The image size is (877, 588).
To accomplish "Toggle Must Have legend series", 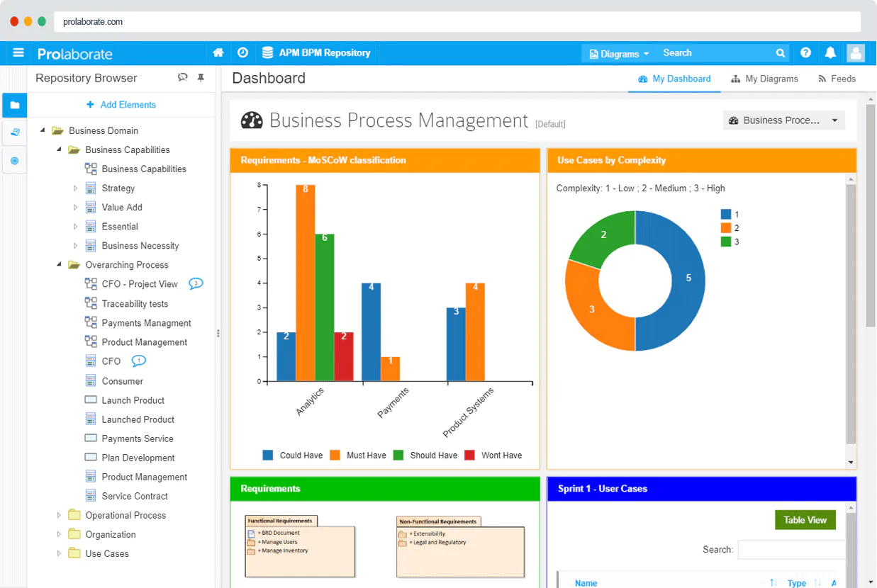I will pyautogui.click(x=358, y=456).
